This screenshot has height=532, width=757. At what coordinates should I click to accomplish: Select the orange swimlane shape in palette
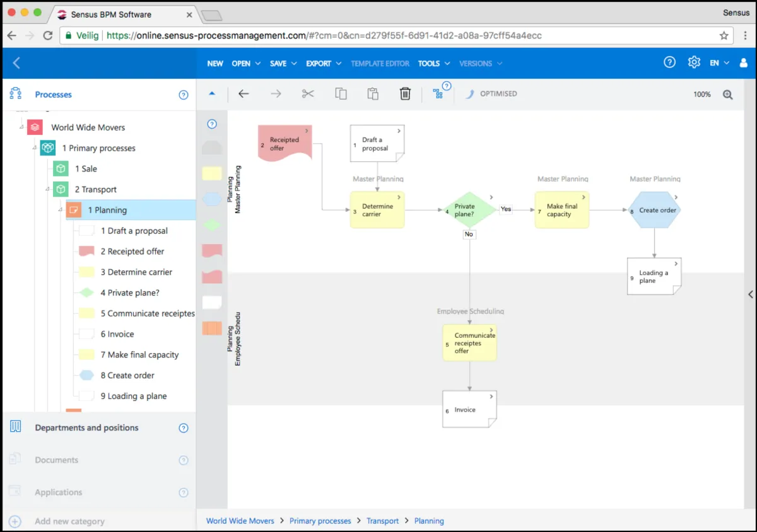point(212,328)
